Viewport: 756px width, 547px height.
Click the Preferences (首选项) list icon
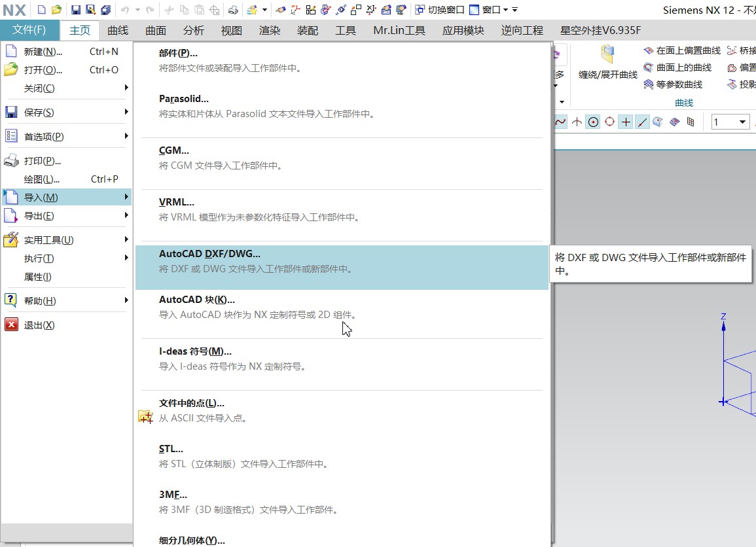click(11, 136)
